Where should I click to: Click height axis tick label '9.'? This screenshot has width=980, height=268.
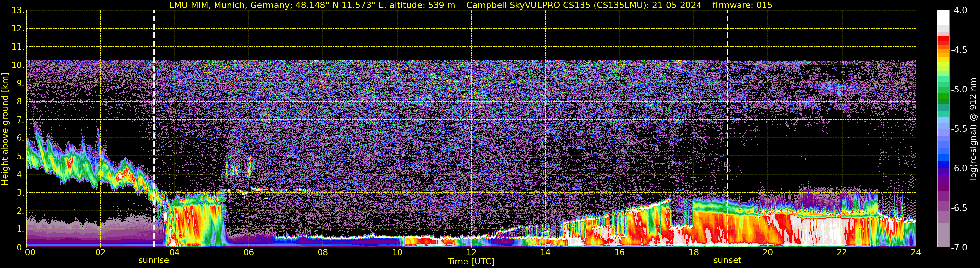[x=20, y=83]
